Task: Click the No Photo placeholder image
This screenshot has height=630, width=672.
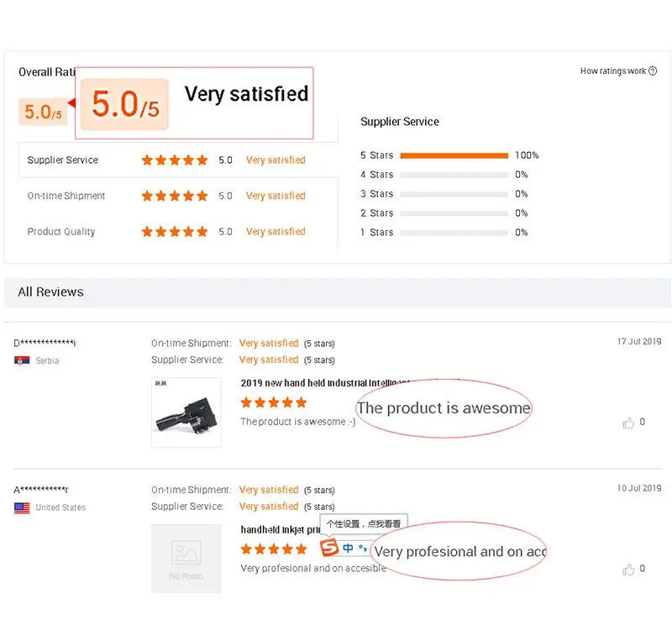Action: click(186, 559)
